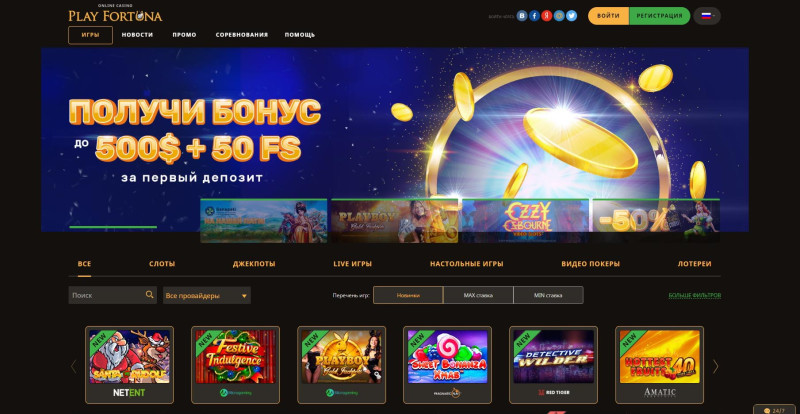Select the MAX ставка filter
800x414 pixels.
coord(478,295)
